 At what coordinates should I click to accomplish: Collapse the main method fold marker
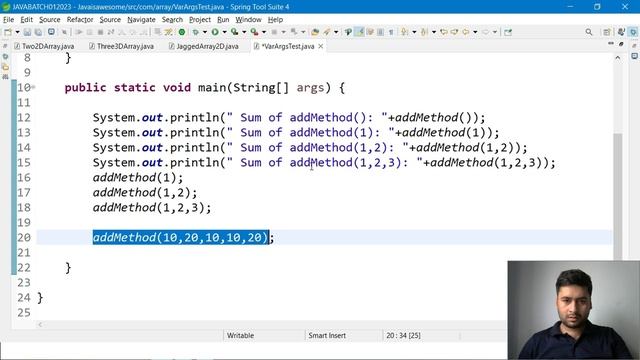pyautogui.click(x=33, y=87)
